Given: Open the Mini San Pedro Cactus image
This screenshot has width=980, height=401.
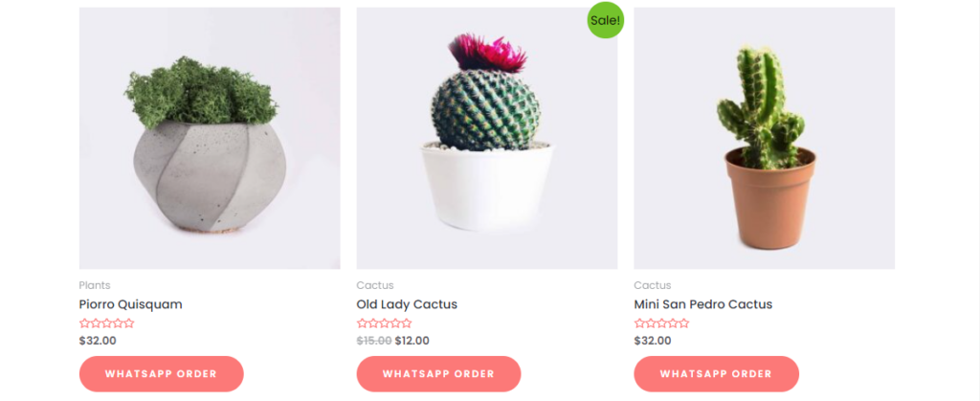Looking at the screenshot, I should point(764,138).
